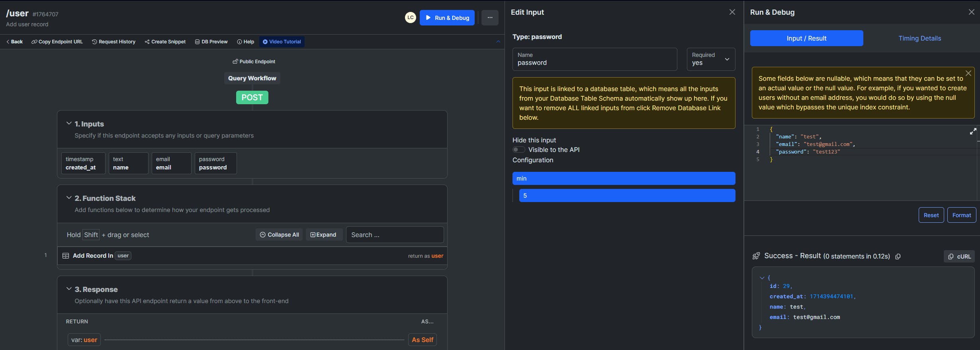Click the Reset button
Image resolution: width=980 pixels, height=350 pixels.
click(x=931, y=215)
